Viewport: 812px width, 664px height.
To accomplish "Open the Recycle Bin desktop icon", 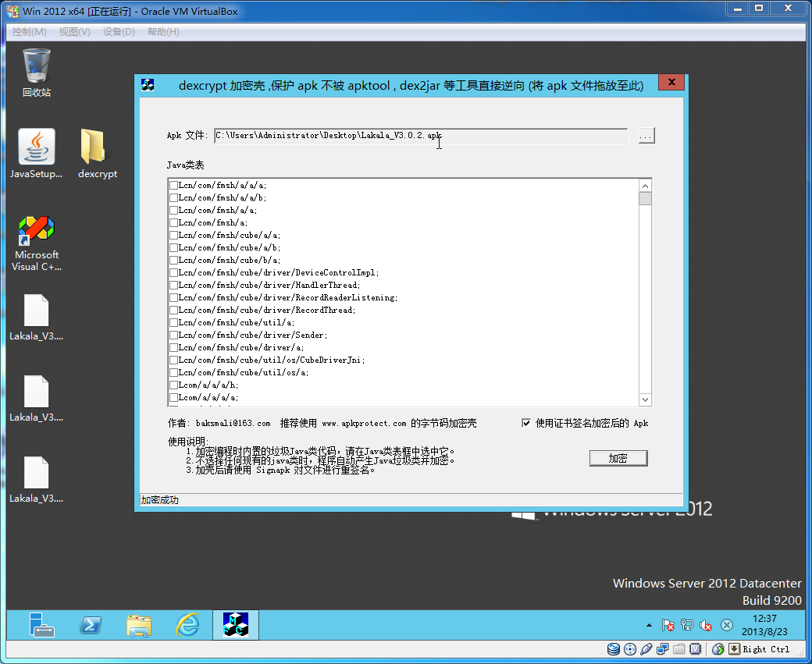I will click(x=36, y=73).
